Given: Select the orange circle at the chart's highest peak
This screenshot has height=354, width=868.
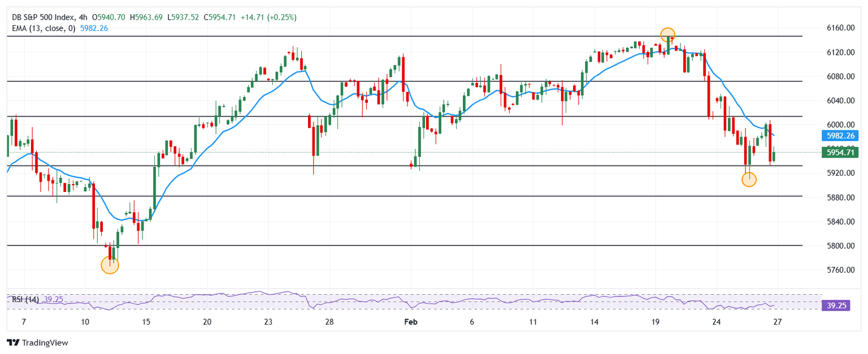Looking at the screenshot, I should [x=668, y=34].
